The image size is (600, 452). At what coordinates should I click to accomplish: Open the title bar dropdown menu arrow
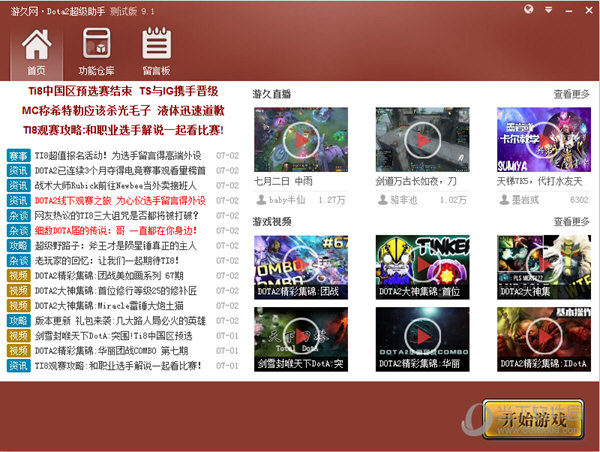pyautogui.click(x=548, y=10)
